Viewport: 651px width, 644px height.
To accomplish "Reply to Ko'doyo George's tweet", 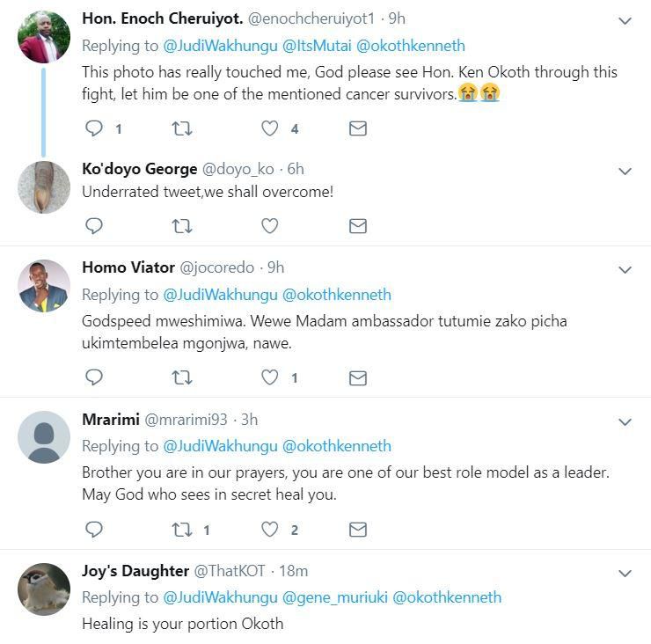I will pos(94,226).
